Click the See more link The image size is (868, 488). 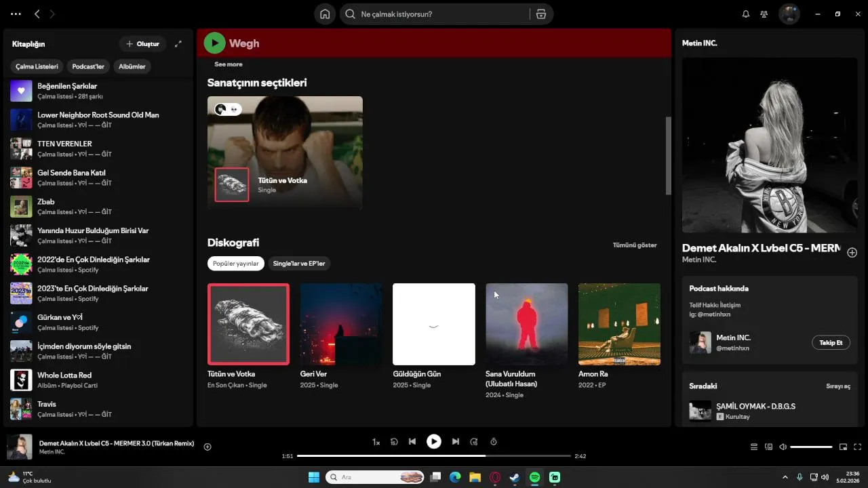point(229,64)
